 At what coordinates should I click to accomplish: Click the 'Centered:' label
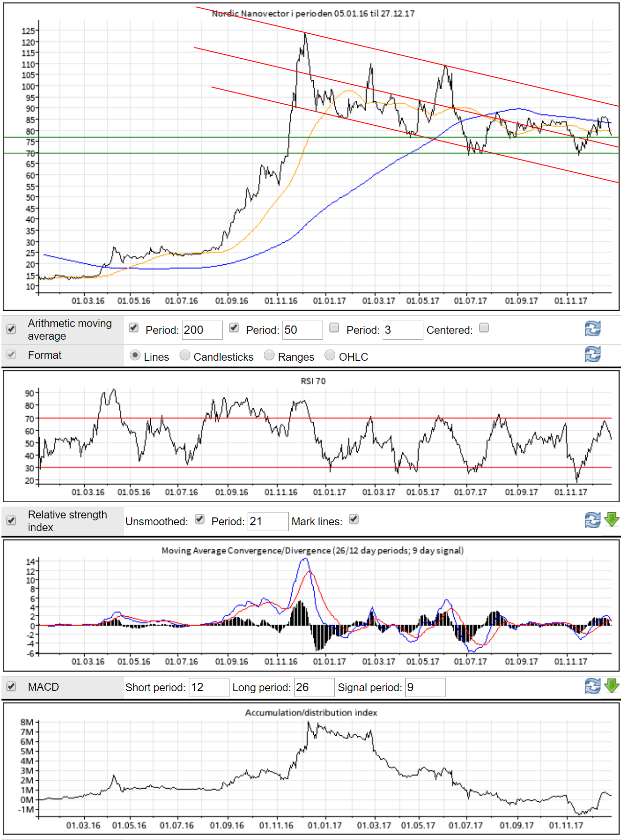[450, 330]
